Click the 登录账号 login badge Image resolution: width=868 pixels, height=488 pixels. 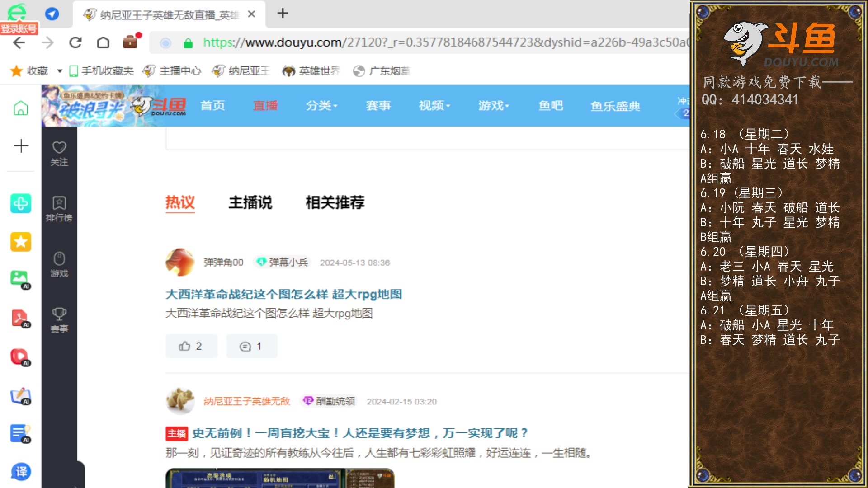[19, 29]
